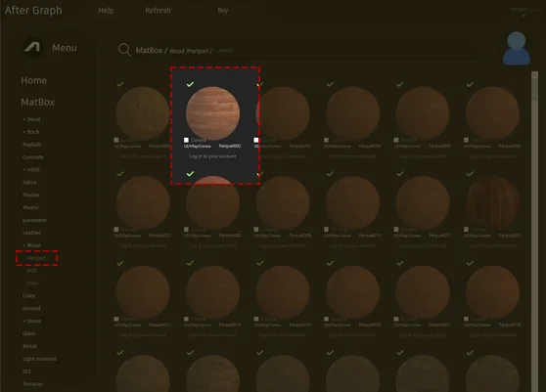546x392 pixels.
Task: Expand the HDRI category
Action: click(x=31, y=170)
